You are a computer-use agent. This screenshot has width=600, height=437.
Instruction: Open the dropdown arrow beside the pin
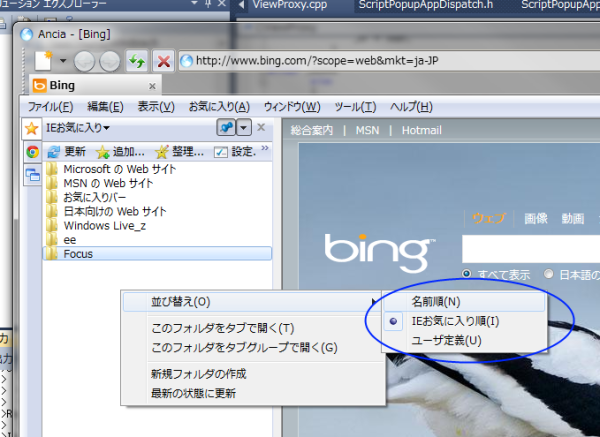point(244,127)
